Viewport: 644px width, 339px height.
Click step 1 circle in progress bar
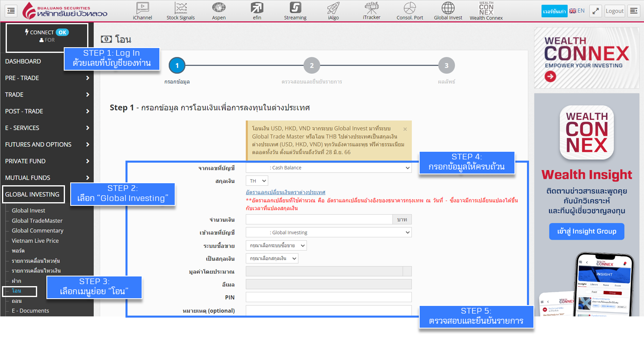[177, 65]
